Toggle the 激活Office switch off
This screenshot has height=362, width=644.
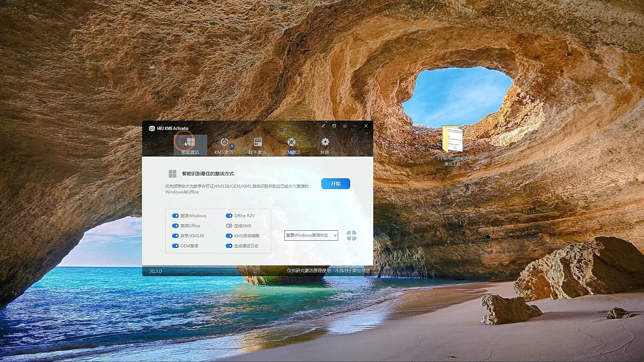(175, 226)
